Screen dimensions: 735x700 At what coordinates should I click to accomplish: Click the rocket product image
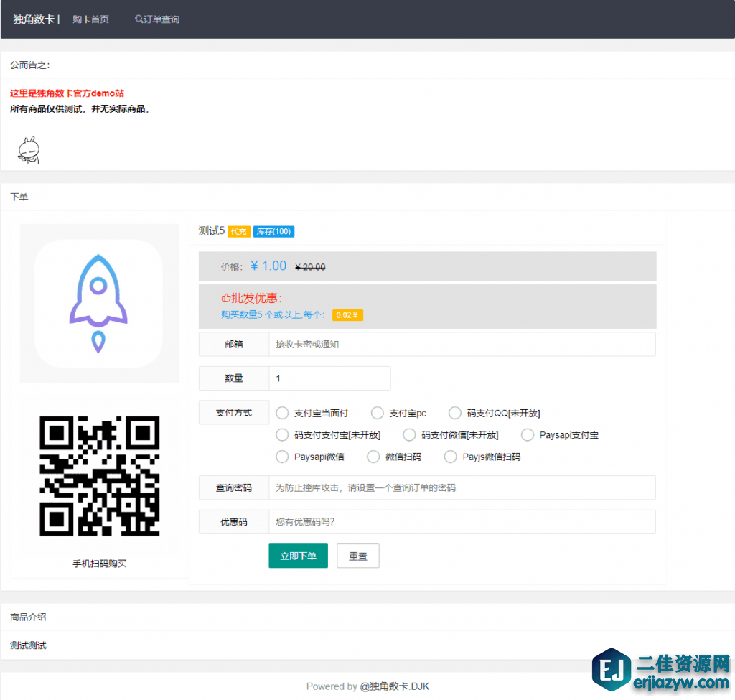pos(99,304)
